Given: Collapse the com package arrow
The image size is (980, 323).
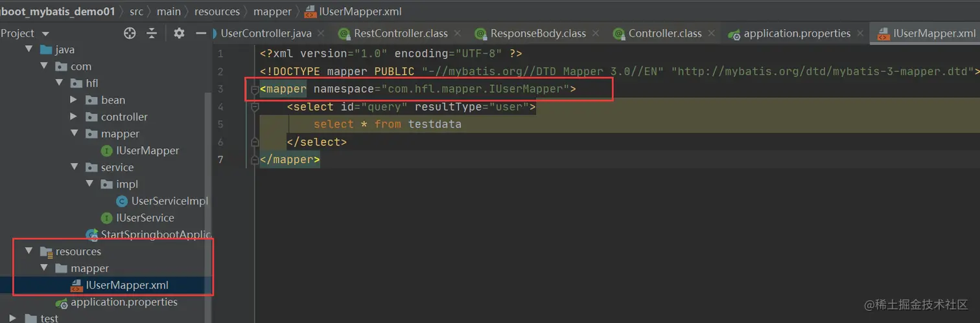Looking at the screenshot, I should coord(44,66).
